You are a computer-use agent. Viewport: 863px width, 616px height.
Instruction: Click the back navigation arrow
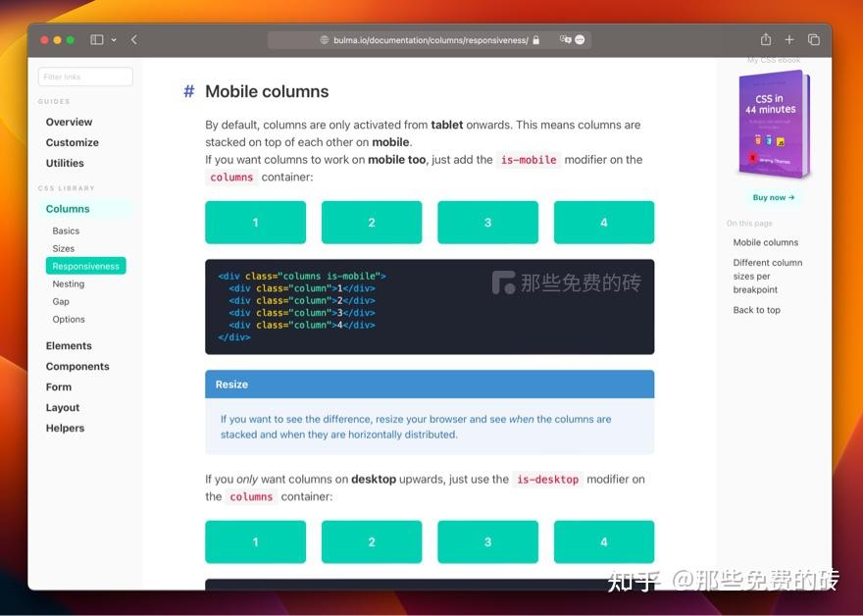pyautogui.click(x=132, y=39)
